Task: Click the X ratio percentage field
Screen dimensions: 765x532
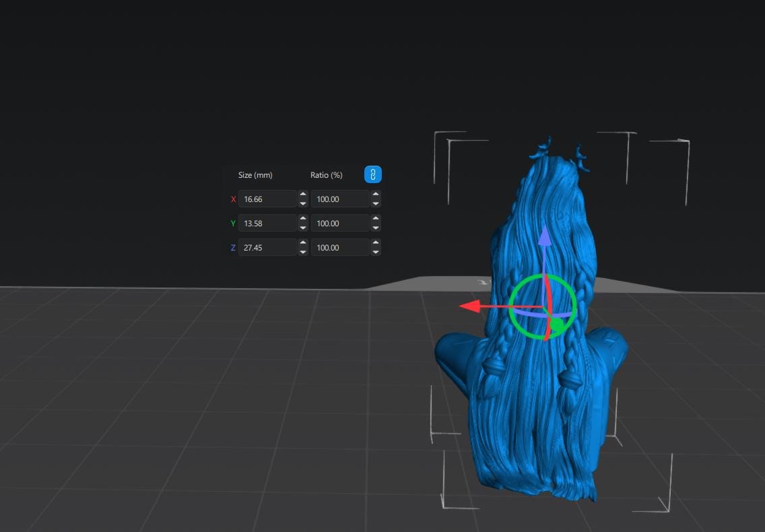Action: (x=340, y=199)
